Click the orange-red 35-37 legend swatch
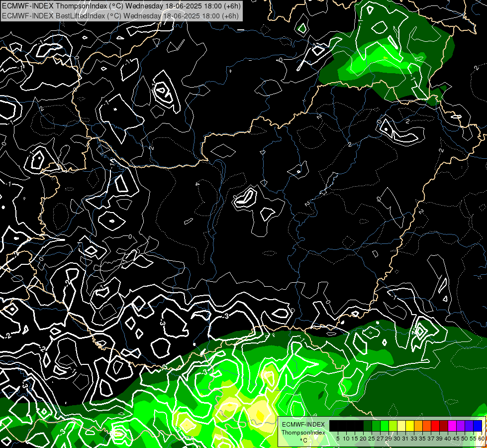 427,426
